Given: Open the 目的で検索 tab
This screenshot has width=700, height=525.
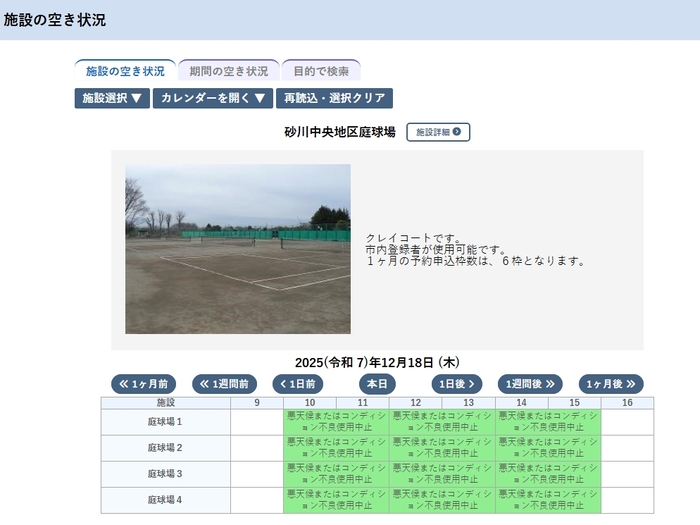Looking at the screenshot, I should [321, 71].
